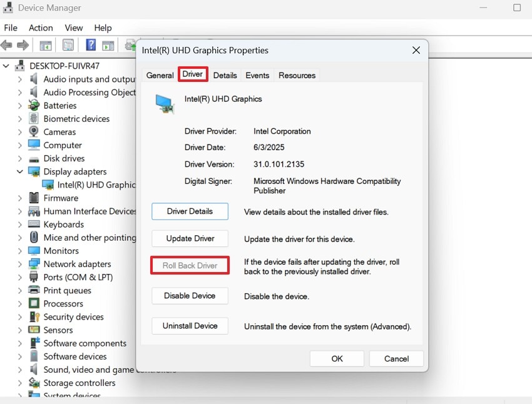Open the View menu
Viewport: 532px width, 404px height.
74,28
